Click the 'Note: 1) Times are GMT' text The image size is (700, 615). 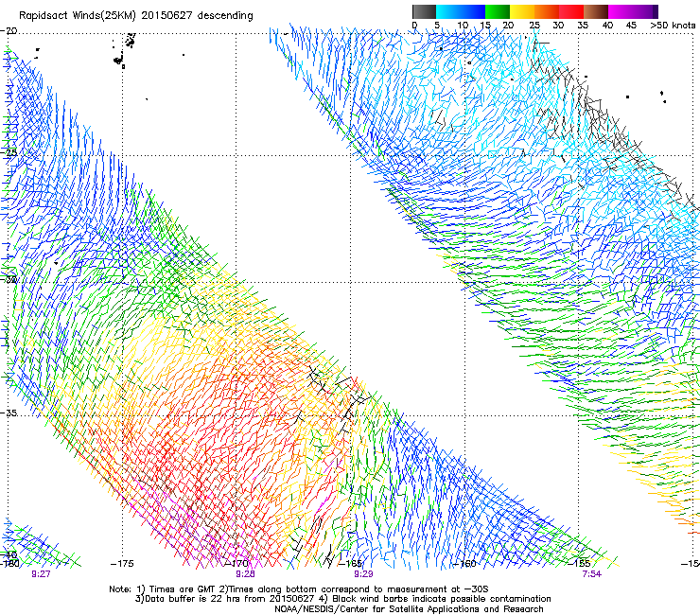tap(163, 589)
